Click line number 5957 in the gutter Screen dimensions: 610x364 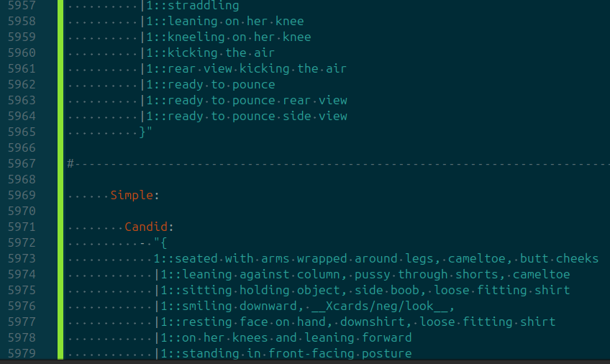21,6
